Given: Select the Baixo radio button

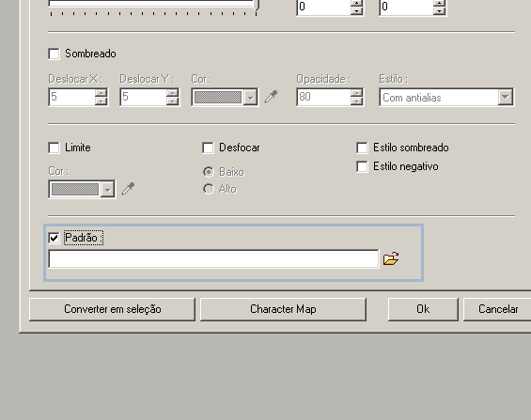Looking at the screenshot, I should click(209, 172).
